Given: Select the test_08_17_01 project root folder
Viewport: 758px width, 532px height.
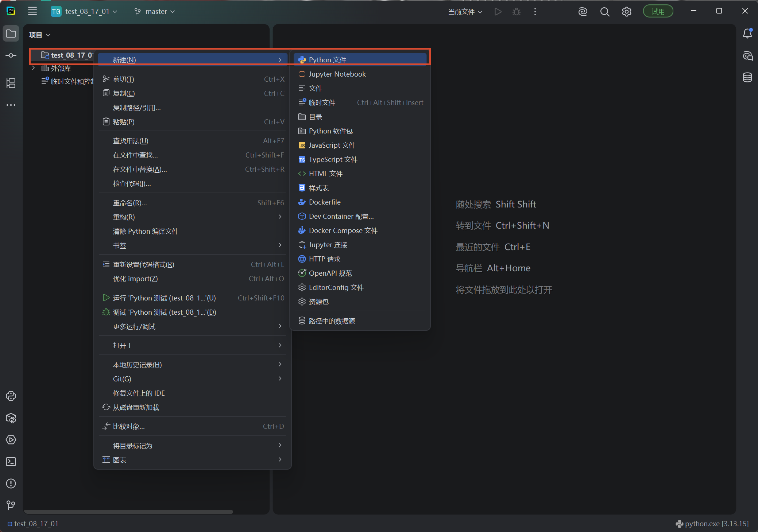Looking at the screenshot, I should [67, 55].
